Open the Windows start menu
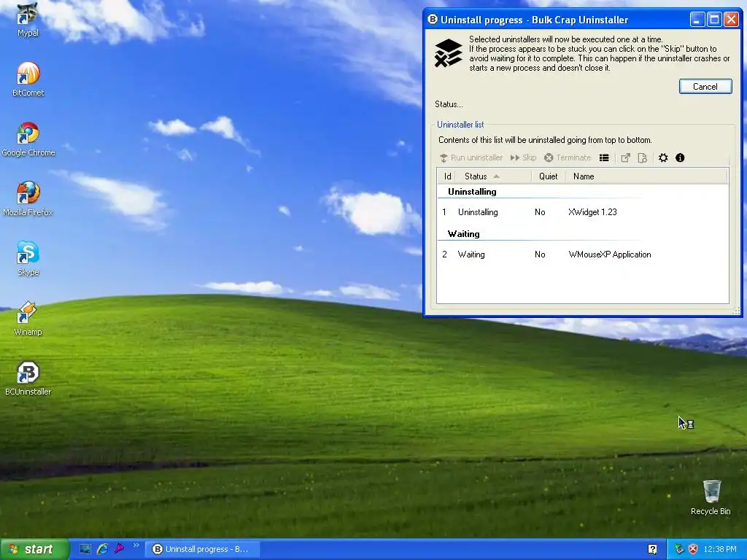 [x=34, y=549]
